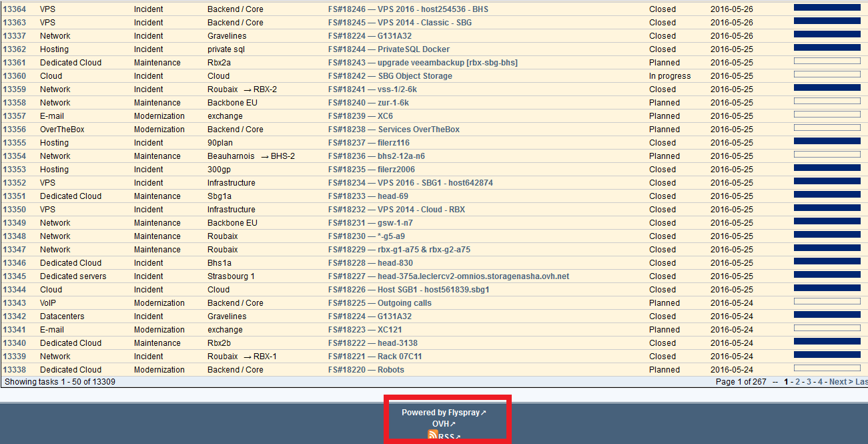The image size is (868, 444).
Task: Open FS#18230 *-g5-a9 task
Action: [x=366, y=236]
